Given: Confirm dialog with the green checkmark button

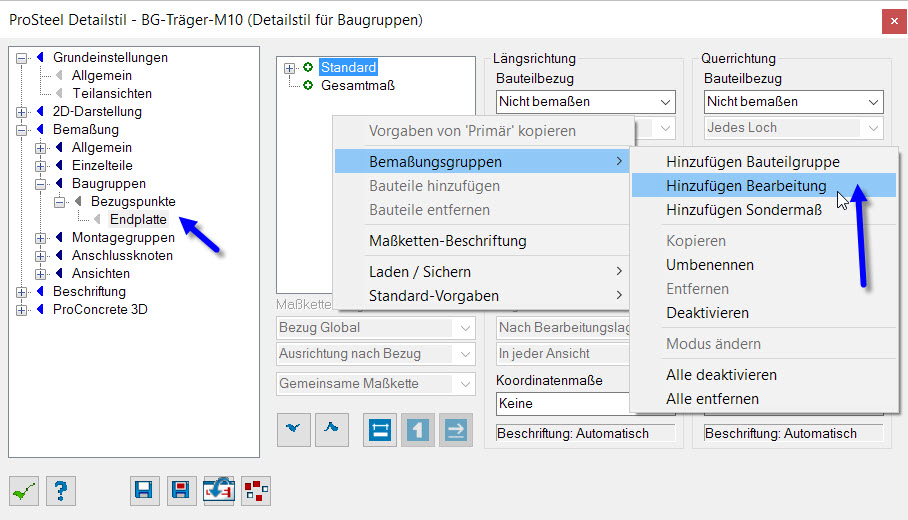Looking at the screenshot, I should point(24,491).
